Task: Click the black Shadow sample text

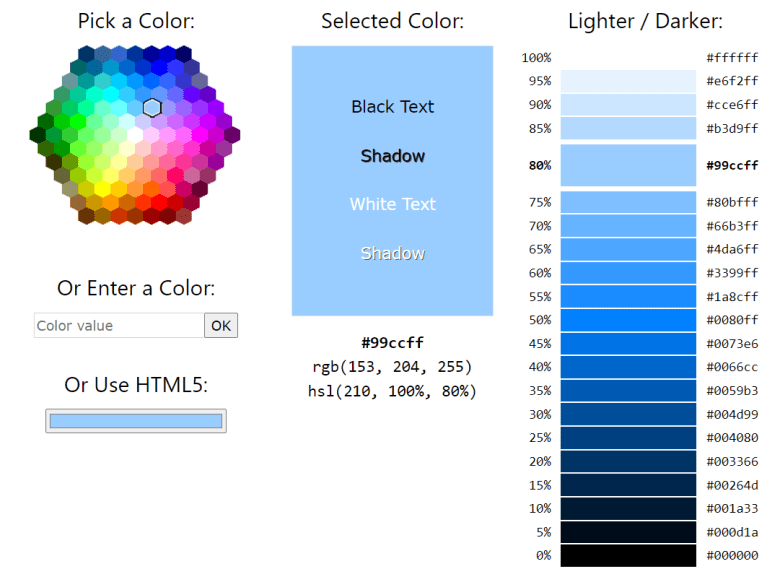Action: tap(392, 156)
